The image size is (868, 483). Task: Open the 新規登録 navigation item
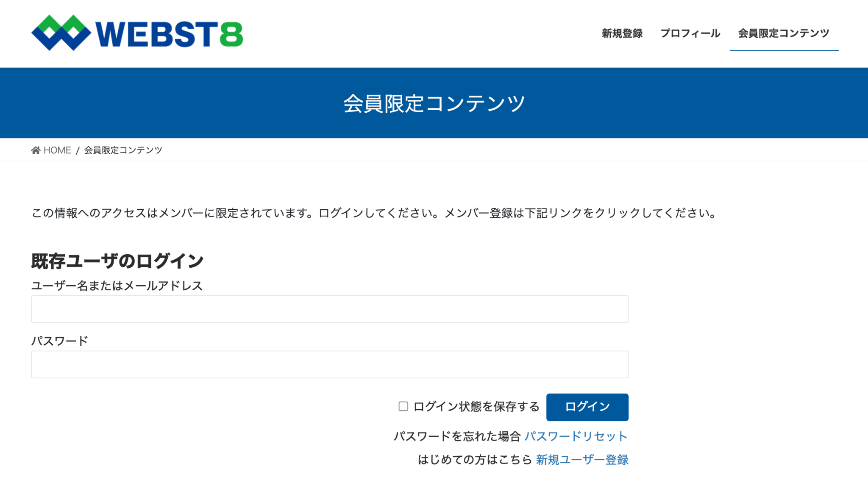tap(621, 33)
